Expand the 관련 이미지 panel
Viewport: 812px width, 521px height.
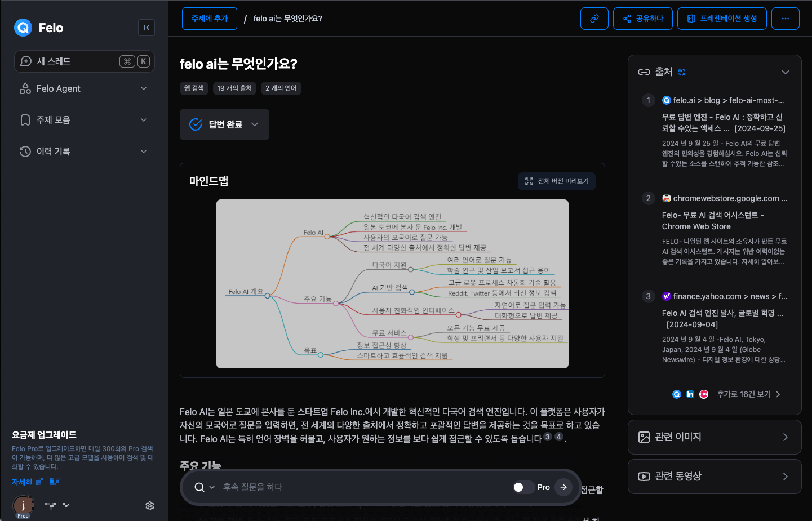pyautogui.click(x=715, y=437)
